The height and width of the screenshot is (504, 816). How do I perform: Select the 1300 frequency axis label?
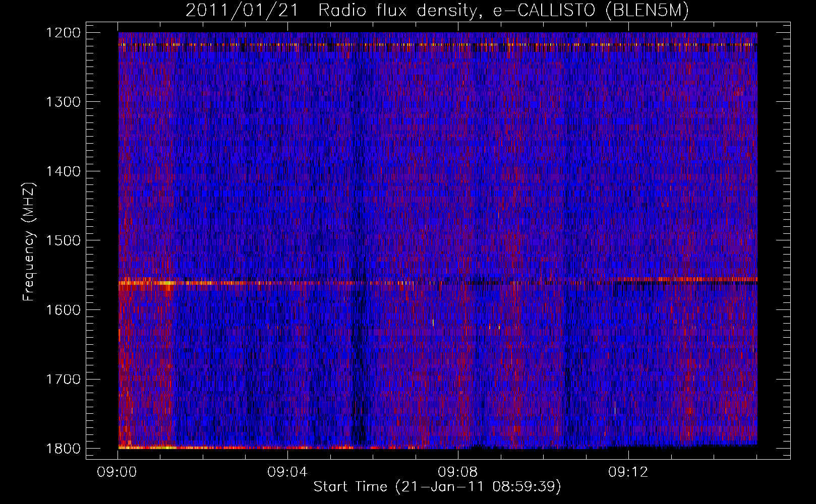63,102
